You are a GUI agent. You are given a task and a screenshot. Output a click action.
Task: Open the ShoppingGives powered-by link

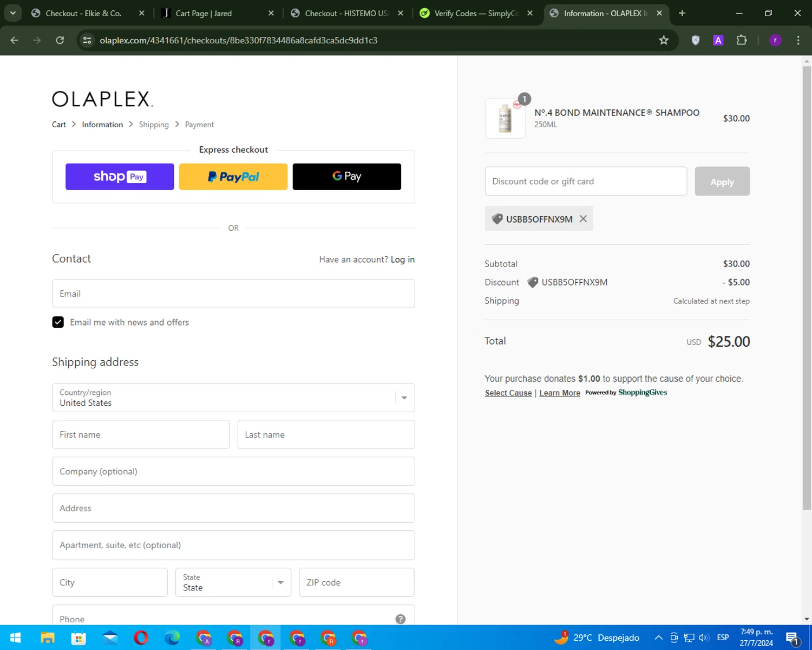(626, 393)
